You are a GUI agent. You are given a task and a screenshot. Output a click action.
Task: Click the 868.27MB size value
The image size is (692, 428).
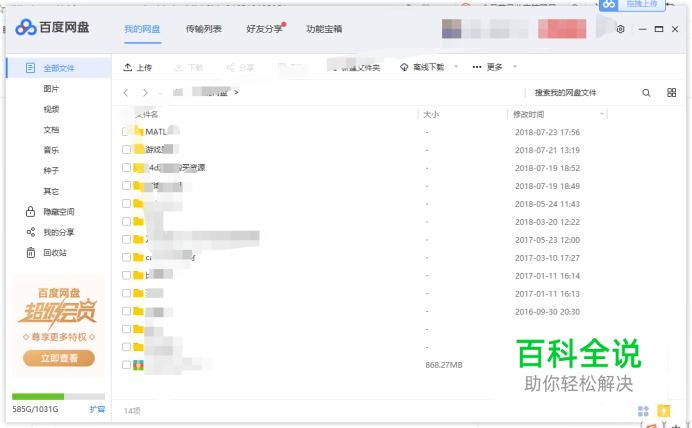point(444,365)
